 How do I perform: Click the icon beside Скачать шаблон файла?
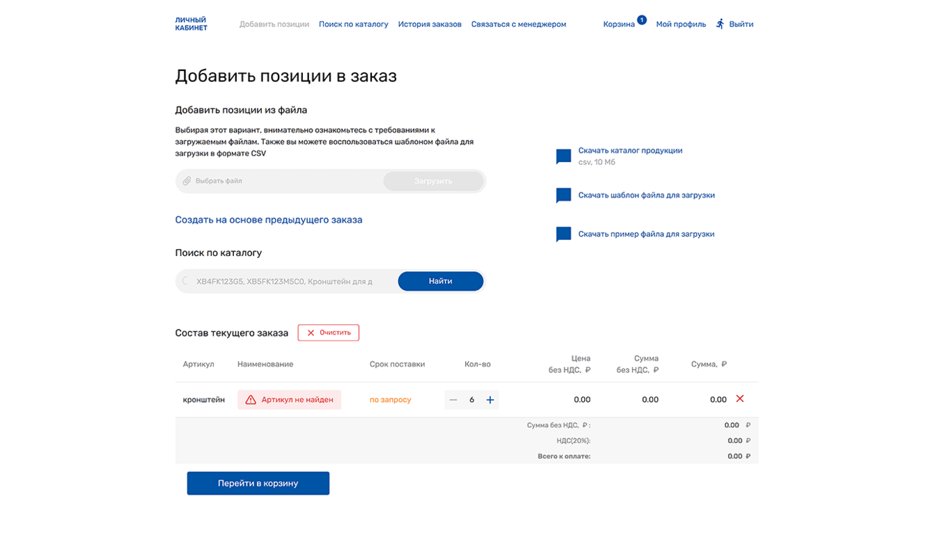(563, 195)
